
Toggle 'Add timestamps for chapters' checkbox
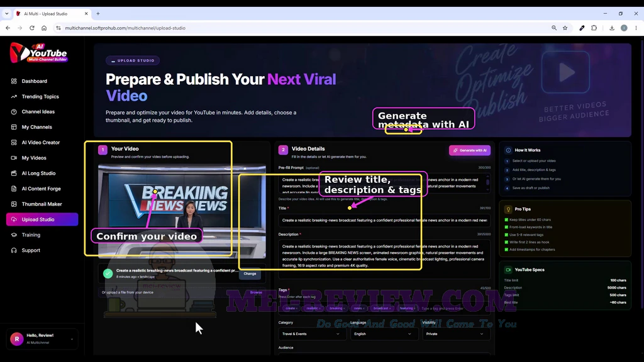[x=506, y=250]
